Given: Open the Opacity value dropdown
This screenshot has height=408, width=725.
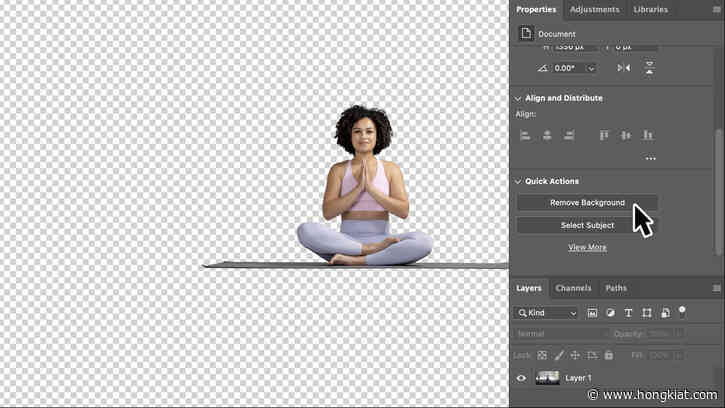Looking at the screenshot, I should [x=679, y=334].
